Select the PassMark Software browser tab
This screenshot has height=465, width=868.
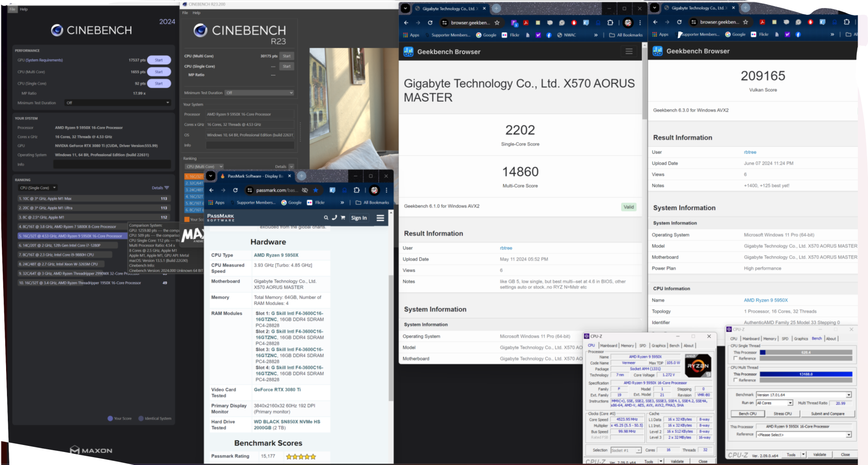(x=255, y=176)
